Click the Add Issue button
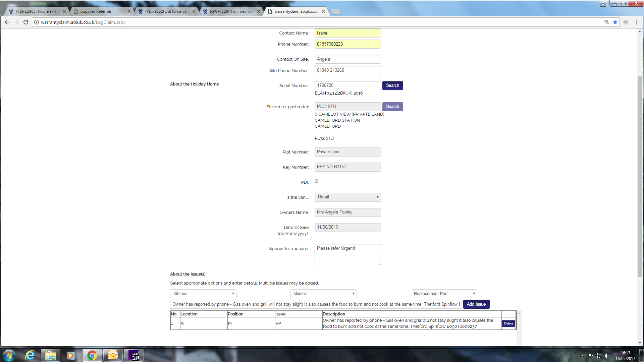Viewport: 644px width, 362px height. pos(476,304)
